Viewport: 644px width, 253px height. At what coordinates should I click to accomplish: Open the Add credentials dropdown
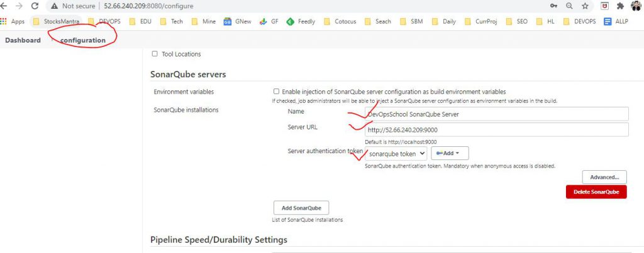(450, 153)
